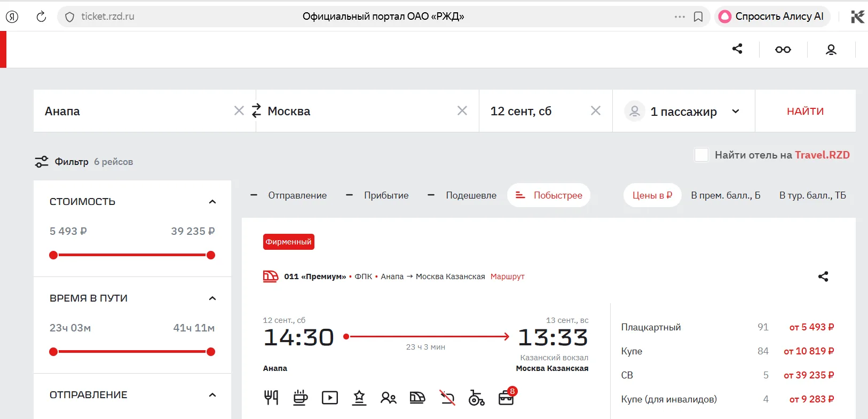Click the passenger avatar icon
This screenshot has width=868, height=419.
tap(635, 111)
